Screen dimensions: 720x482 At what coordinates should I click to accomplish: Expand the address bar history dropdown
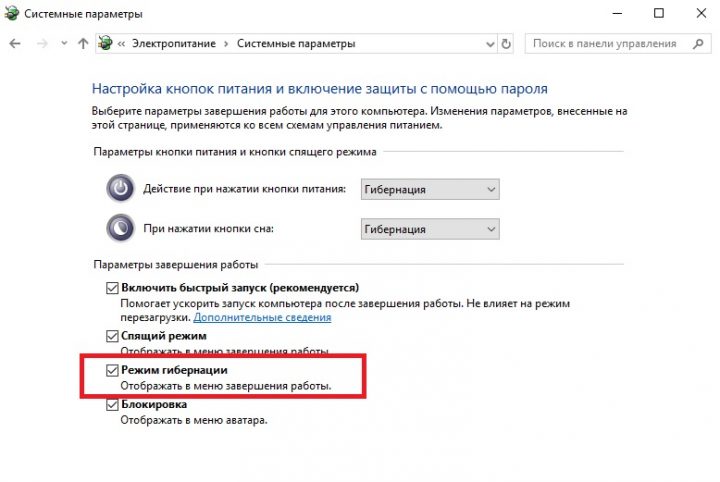point(487,44)
